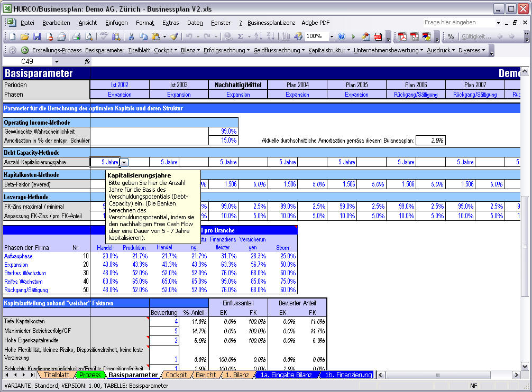Open a file with the folder icon
532x392 pixels.
(24, 36)
